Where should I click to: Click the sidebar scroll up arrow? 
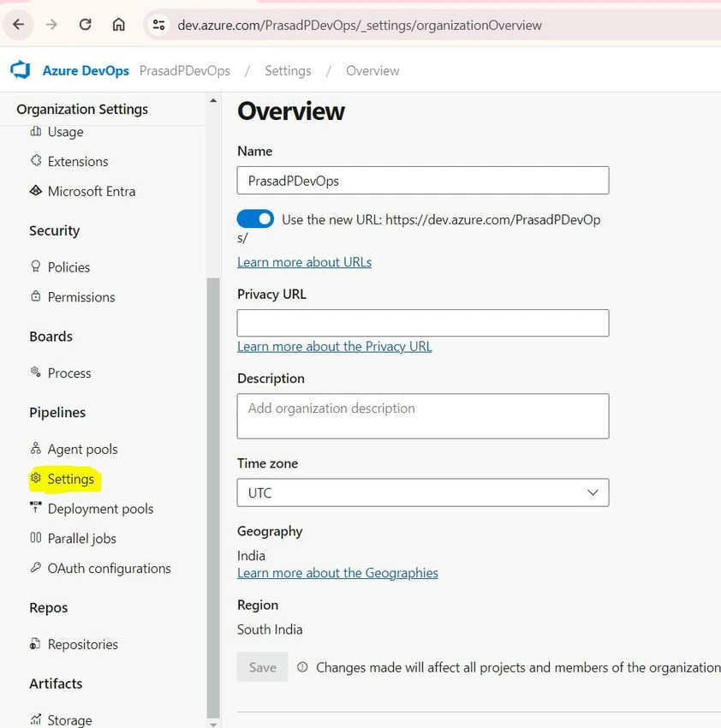tap(213, 100)
